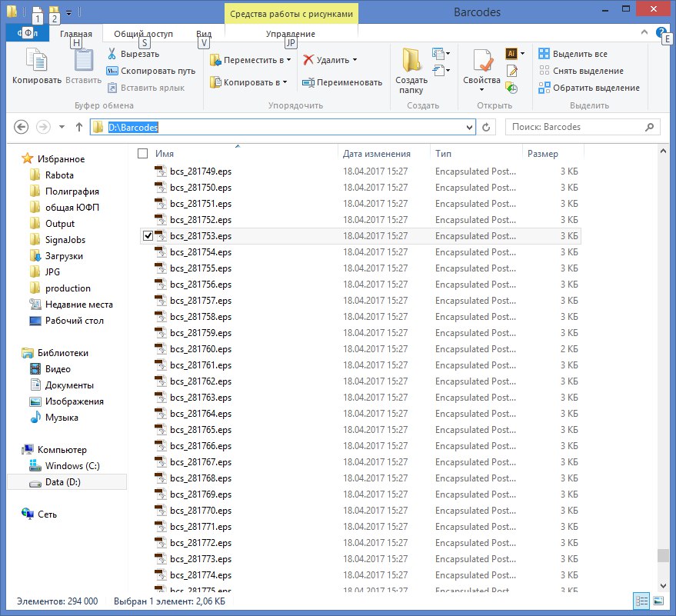
Task: Invert selection (Обратить выделение)
Action: pyautogui.click(x=589, y=88)
